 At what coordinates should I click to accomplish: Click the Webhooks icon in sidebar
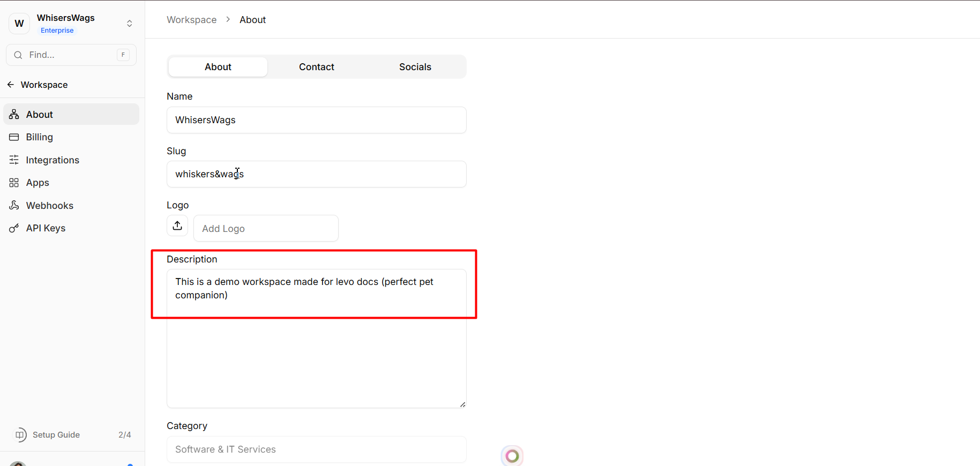[x=14, y=206]
